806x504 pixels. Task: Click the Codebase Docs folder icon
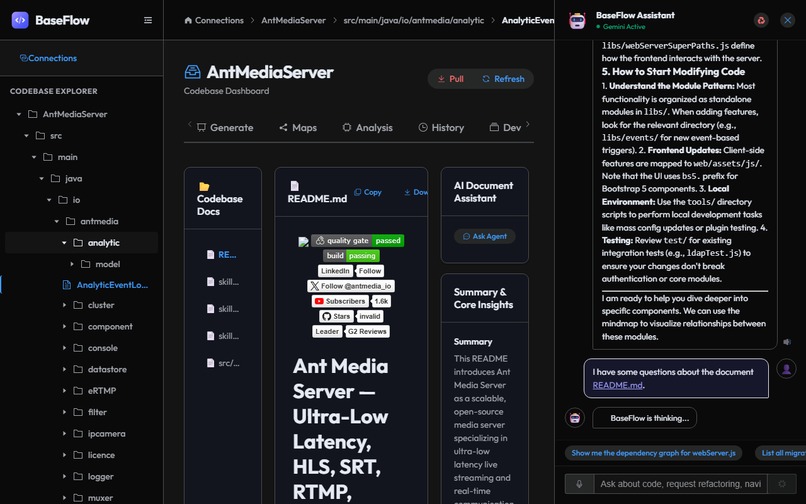click(x=204, y=187)
